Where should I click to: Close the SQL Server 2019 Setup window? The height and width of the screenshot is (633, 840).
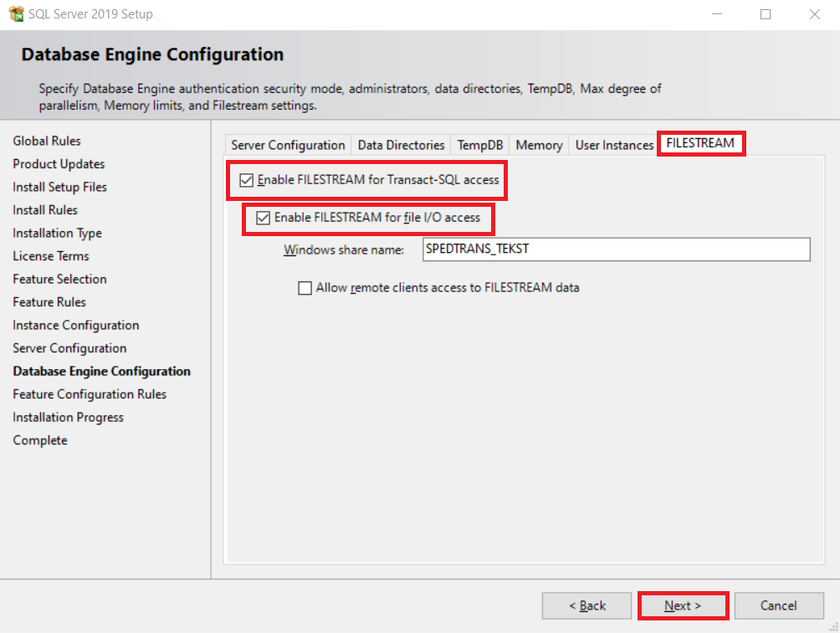point(814,14)
